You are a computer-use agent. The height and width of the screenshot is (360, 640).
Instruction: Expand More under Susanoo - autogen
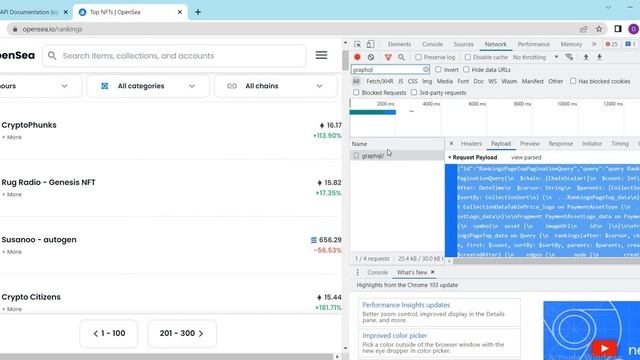[x=12, y=252]
